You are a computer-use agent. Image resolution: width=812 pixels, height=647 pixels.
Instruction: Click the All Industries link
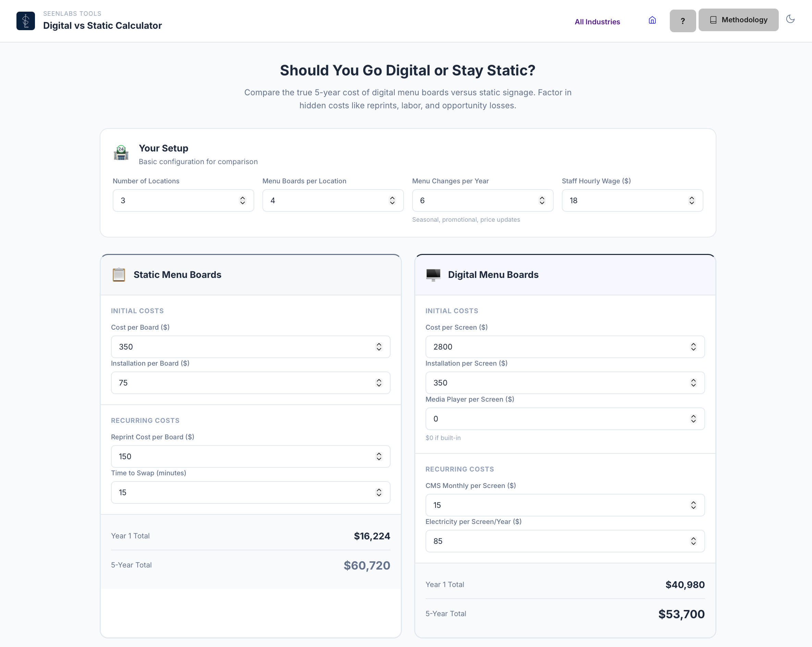click(x=597, y=22)
